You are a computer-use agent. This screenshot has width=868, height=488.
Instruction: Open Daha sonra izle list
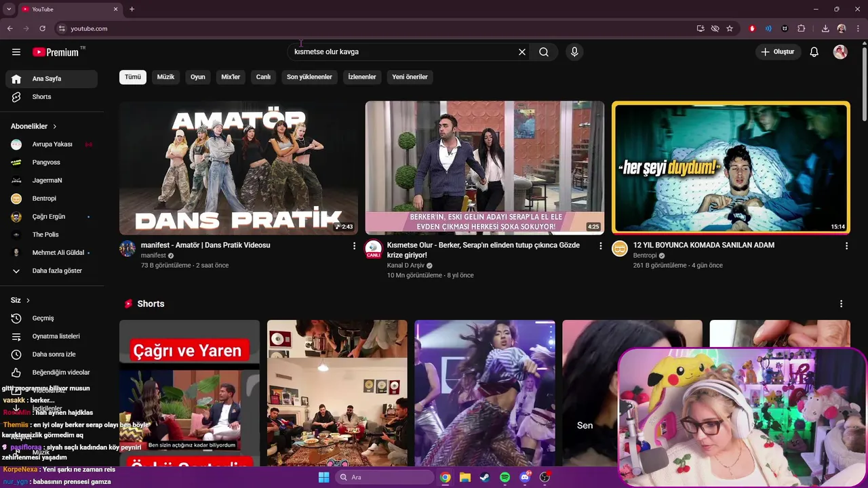[x=52, y=354]
